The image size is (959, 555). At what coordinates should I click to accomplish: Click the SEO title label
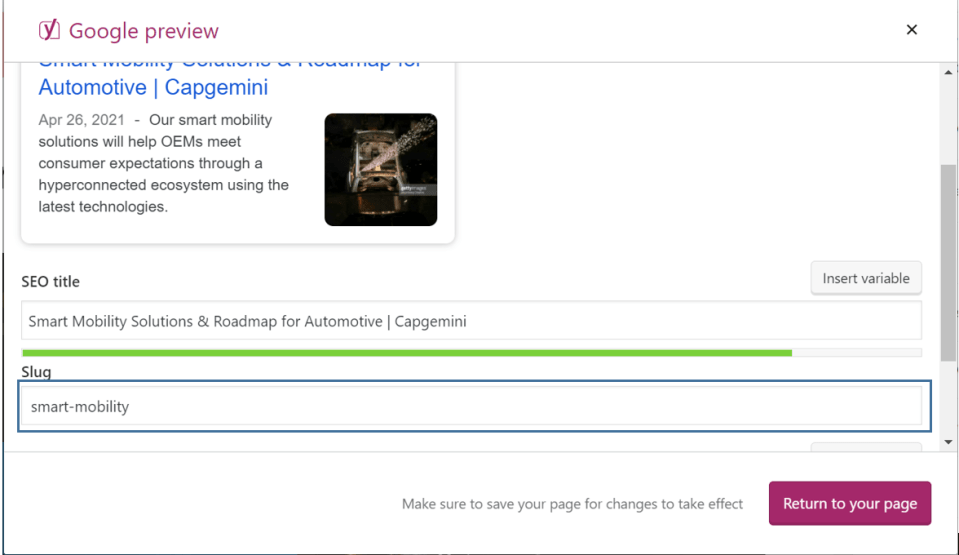pos(50,282)
